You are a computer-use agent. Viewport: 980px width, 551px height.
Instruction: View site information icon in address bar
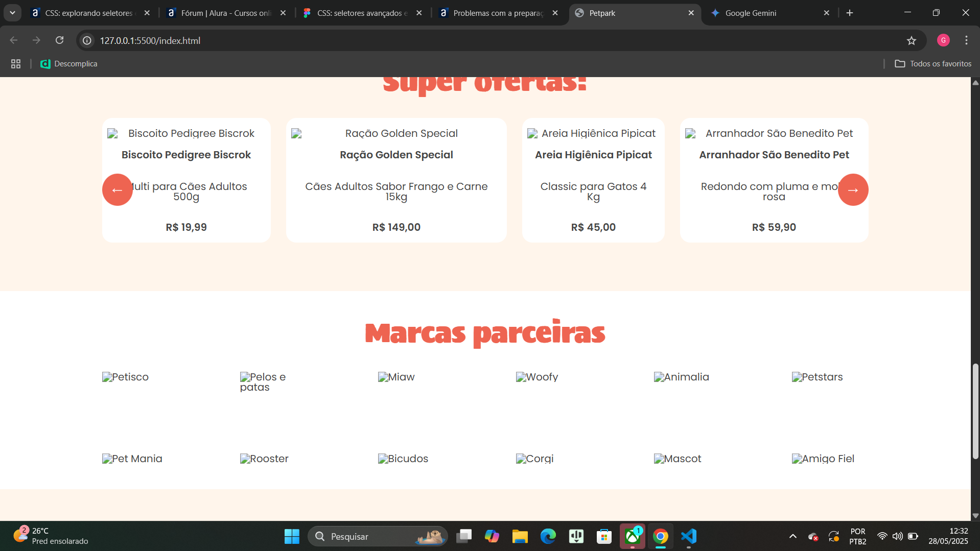(x=87, y=40)
